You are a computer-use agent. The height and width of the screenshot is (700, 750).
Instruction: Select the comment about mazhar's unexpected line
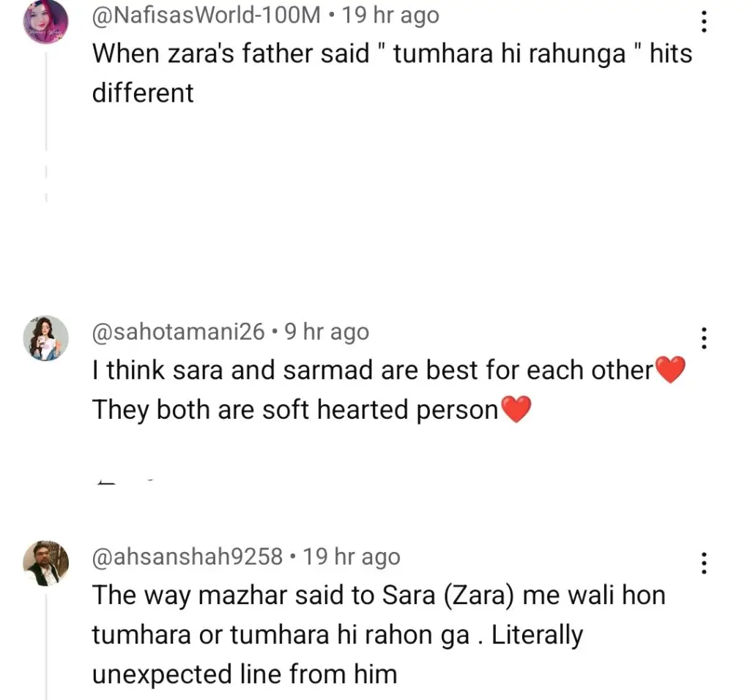[379, 635]
